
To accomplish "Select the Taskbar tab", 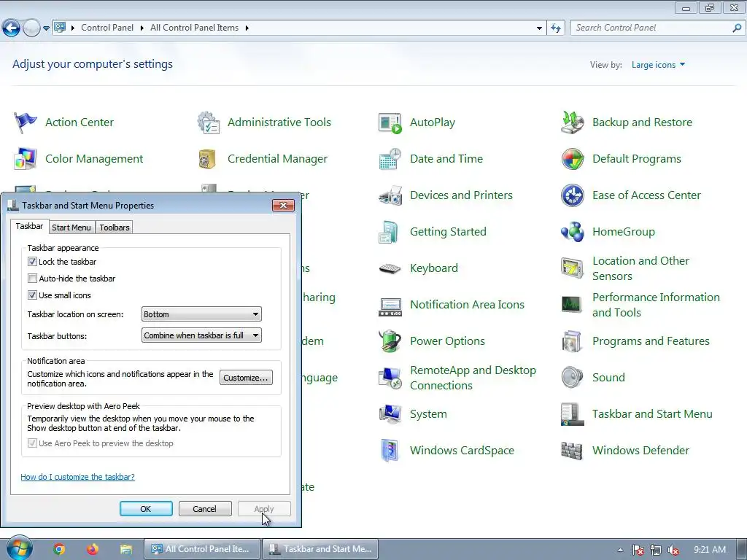I will pyautogui.click(x=29, y=226).
